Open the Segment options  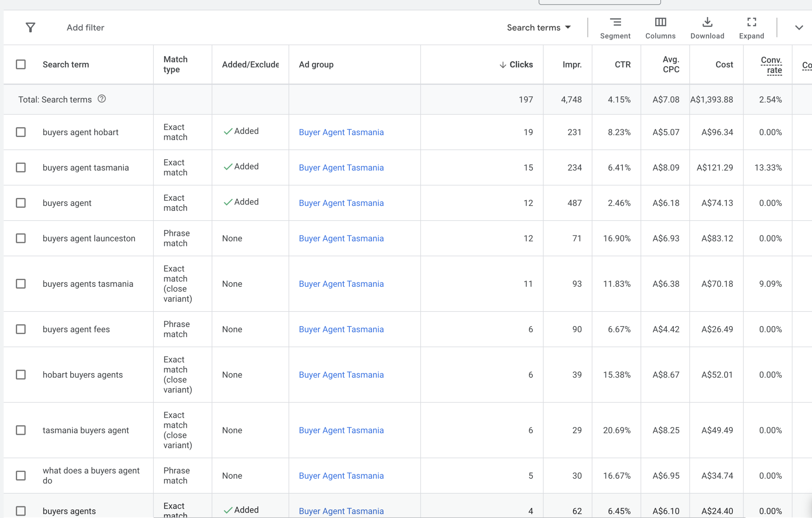click(615, 28)
